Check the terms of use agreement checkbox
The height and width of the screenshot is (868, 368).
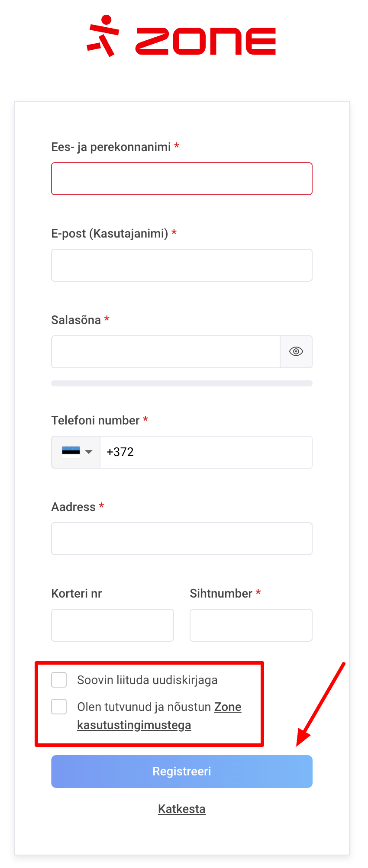[59, 707]
